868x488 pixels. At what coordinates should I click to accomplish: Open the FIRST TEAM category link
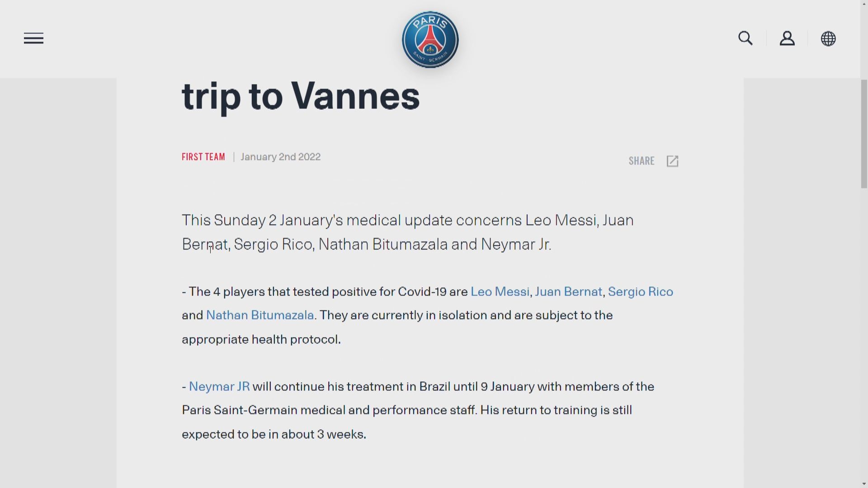(203, 157)
